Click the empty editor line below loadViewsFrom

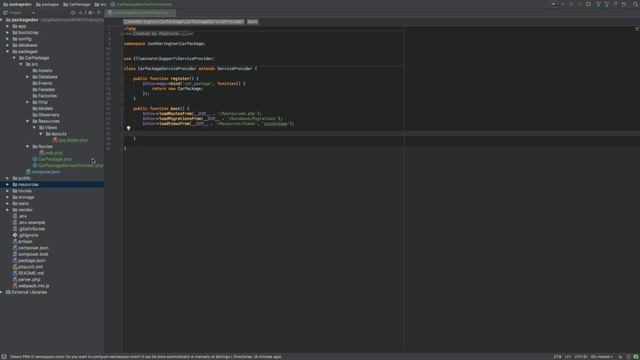tap(381, 133)
